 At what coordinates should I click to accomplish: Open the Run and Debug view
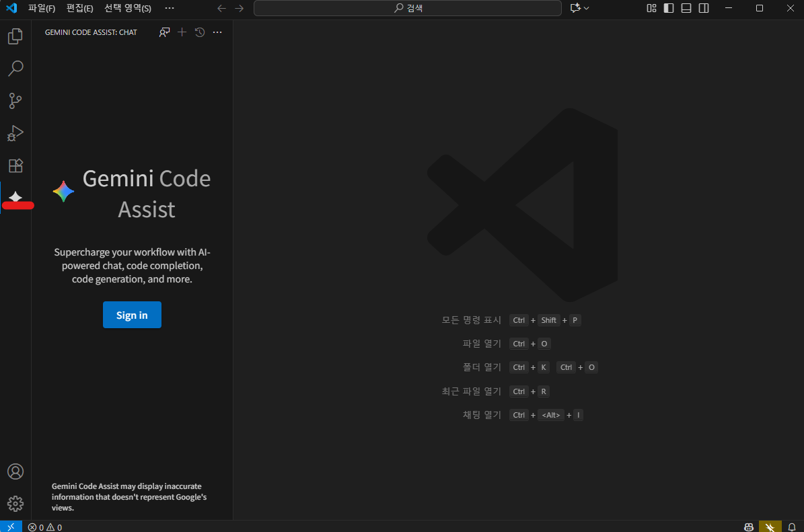click(x=15, y=133)
